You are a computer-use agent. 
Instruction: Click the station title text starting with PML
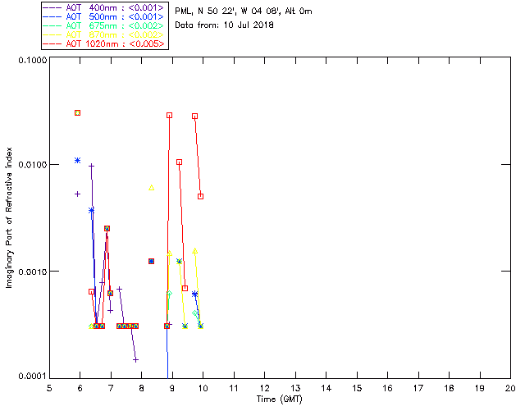[244, 11]
